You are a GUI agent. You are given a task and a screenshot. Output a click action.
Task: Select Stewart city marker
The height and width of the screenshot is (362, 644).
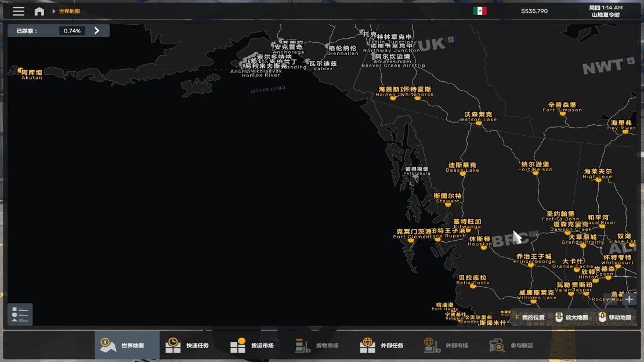click(x=448, y=204)
